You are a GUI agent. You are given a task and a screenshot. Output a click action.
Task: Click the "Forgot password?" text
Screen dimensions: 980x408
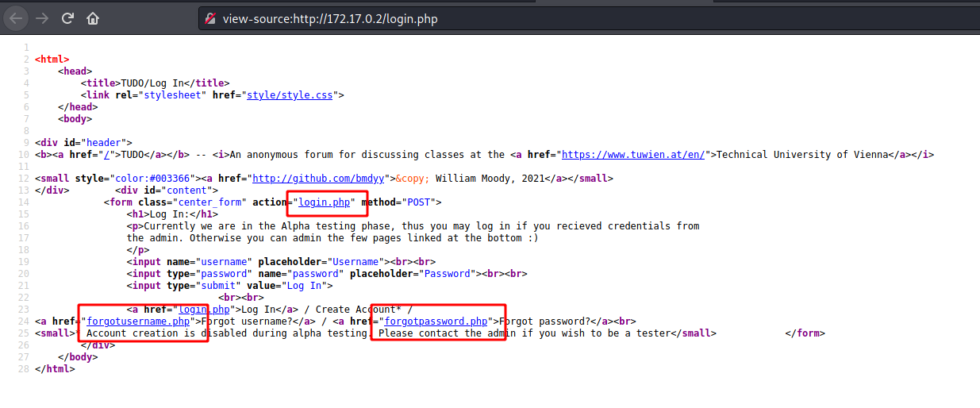544,321
